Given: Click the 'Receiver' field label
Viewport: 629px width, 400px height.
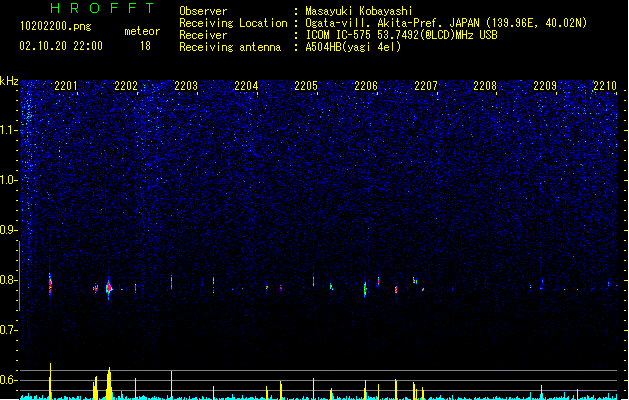Looking at the screenshot, I should pyautogui.click(x=203, y=35).
